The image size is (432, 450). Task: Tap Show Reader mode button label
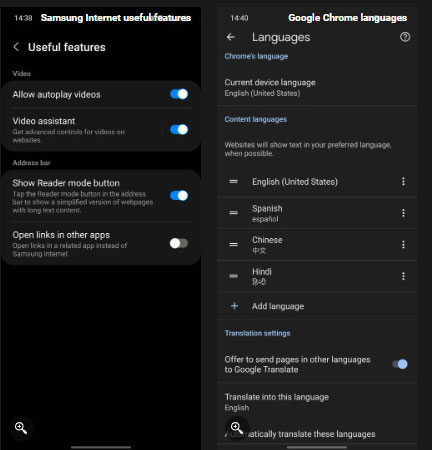click(66, 183)
